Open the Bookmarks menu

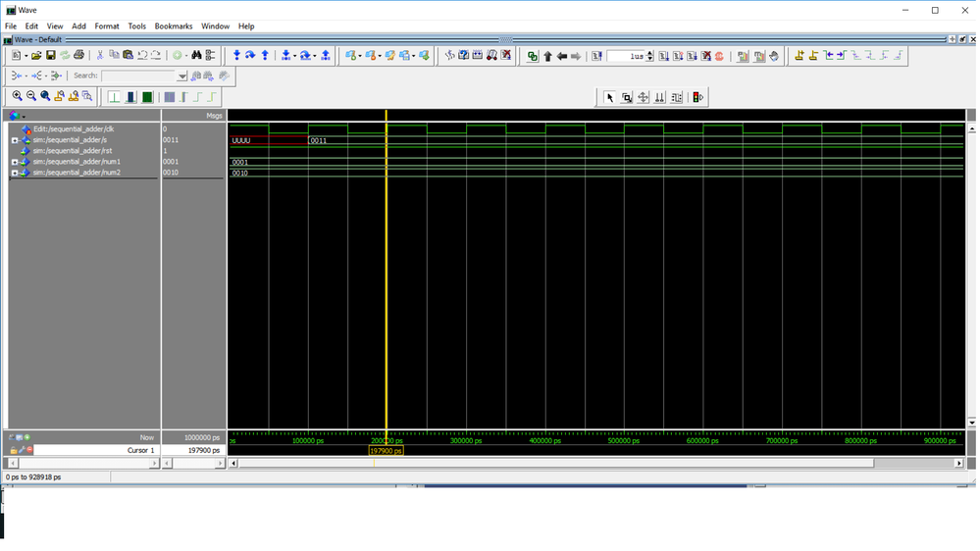(174, 26)
